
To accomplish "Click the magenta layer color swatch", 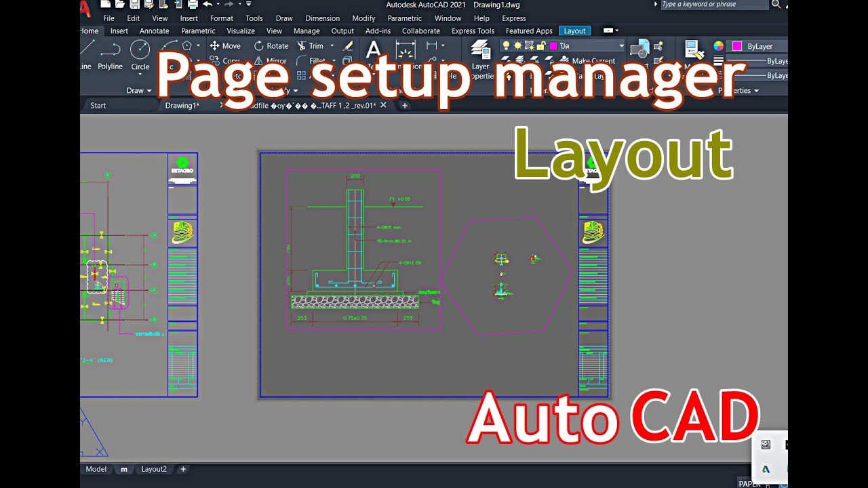I will click(x=553, y=45).
